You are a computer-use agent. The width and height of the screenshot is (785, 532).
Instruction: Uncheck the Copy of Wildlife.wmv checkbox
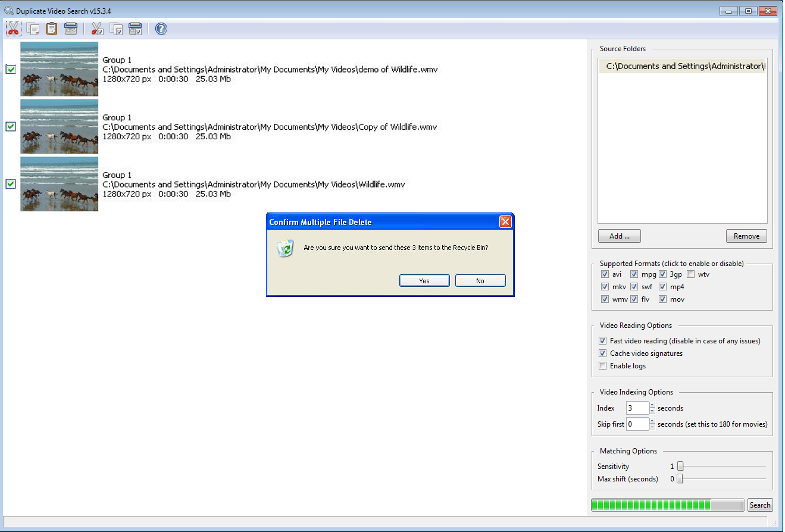(11, 127)
